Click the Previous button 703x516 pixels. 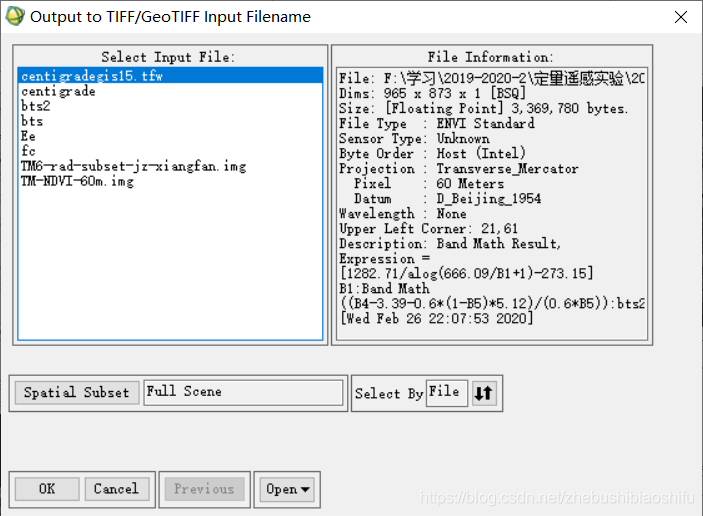(204, 489)
